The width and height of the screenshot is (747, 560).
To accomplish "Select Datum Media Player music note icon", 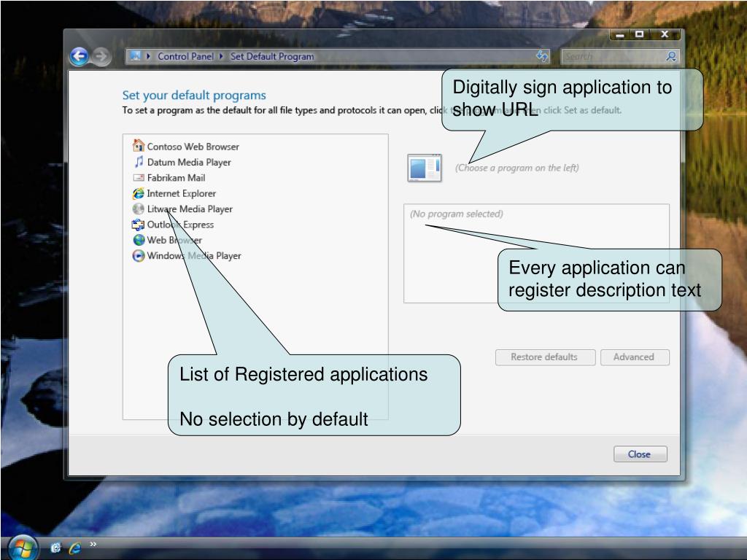I will click(139, 162).
